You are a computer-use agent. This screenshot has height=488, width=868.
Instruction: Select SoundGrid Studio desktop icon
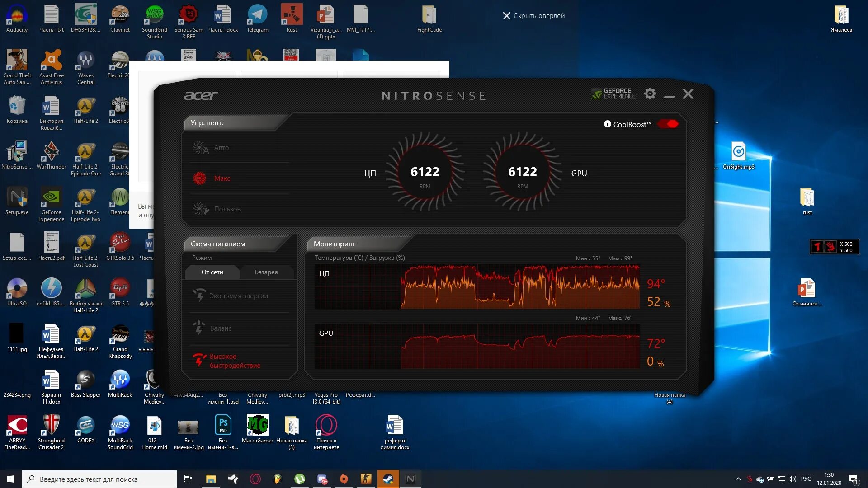point(154,22)
